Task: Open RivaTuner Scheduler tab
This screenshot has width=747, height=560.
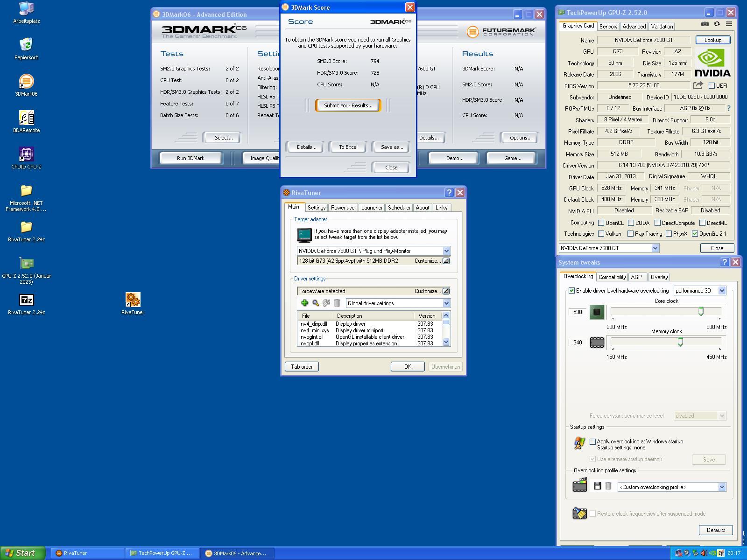Action: (399, 208)
